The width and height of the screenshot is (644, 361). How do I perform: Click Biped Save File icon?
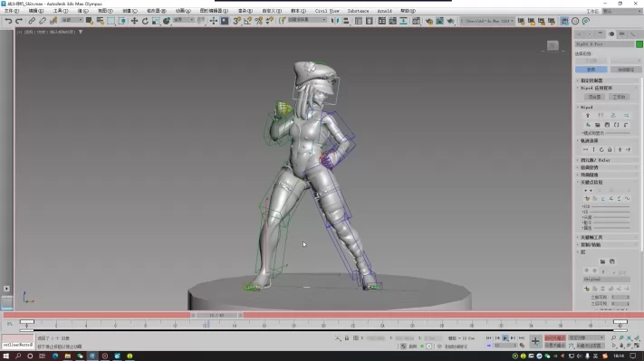(x=607, y=125)
